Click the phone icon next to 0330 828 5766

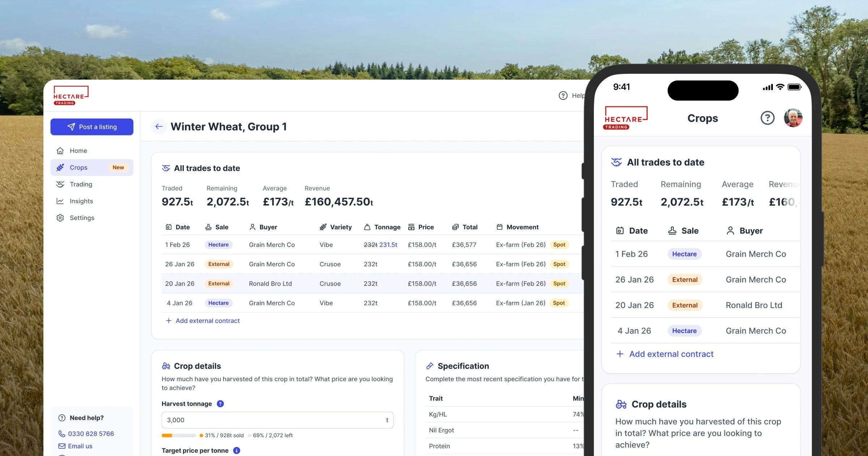coord(61,434)
